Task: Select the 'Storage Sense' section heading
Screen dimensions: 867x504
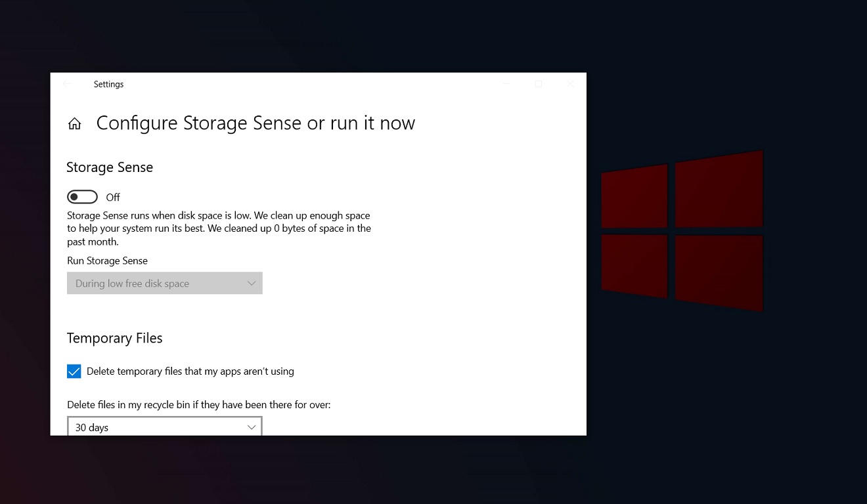Action: click(110, 167)
